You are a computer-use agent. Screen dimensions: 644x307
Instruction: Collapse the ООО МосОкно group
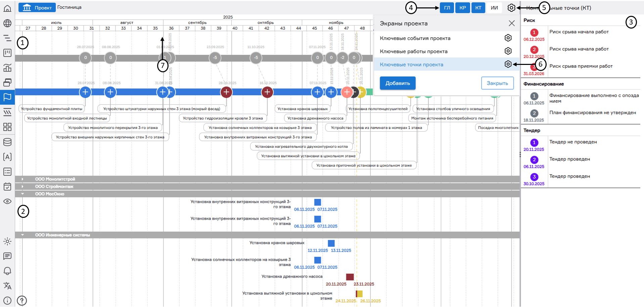[22, 194]
